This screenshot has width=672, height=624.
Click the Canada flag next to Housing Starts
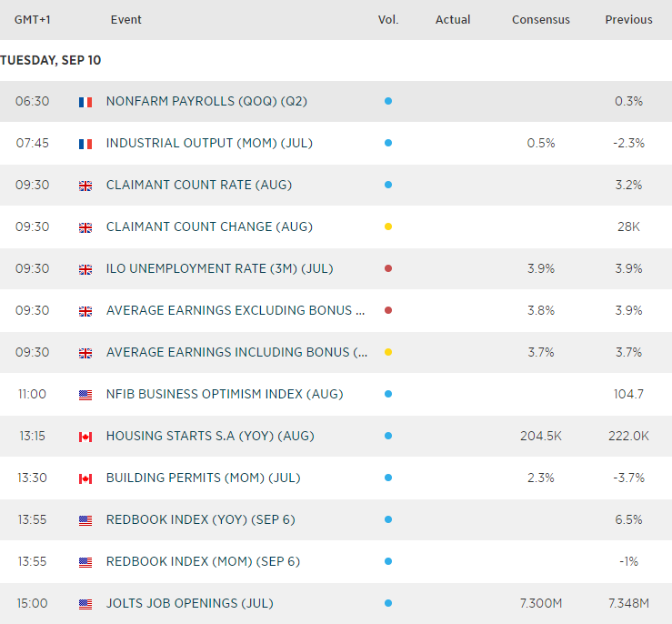(x=85, y=437)
